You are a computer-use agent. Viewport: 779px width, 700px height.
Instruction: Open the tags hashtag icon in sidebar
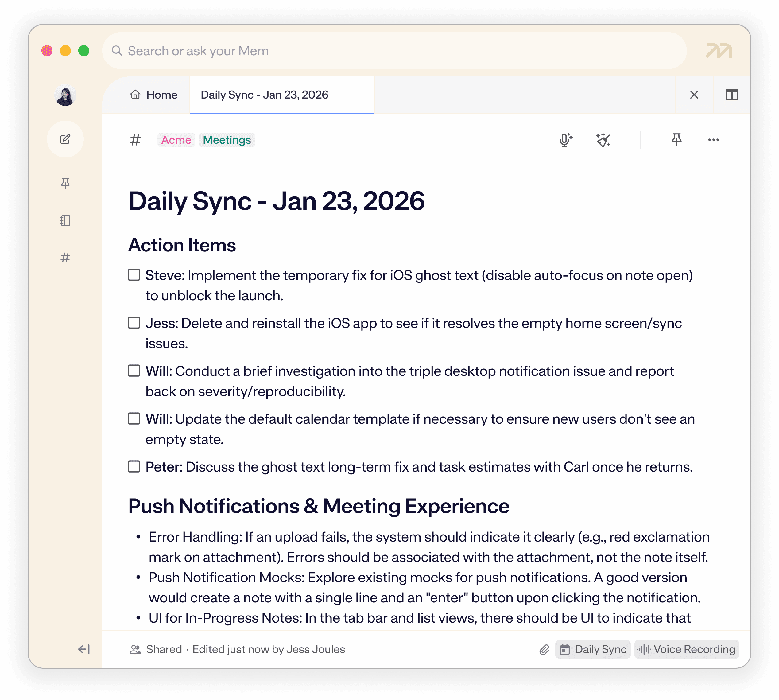(65, 257)
